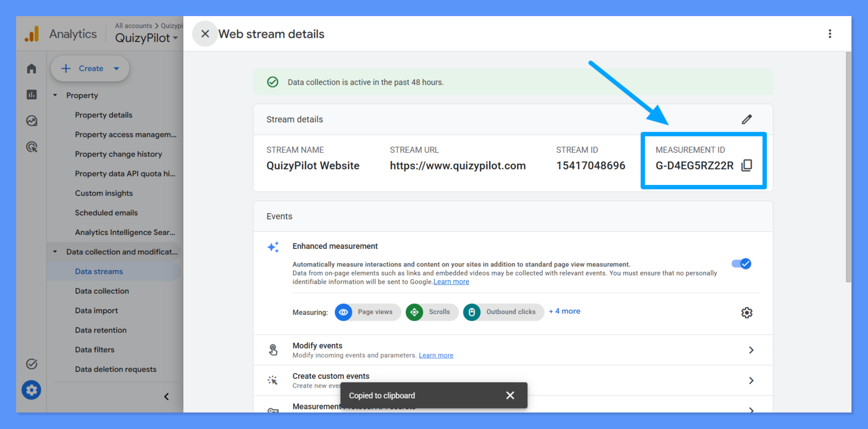Image resolution: width=868 pixels, height=429 pixels.
Task: Open Property details
Action: (x=104, y=115)
